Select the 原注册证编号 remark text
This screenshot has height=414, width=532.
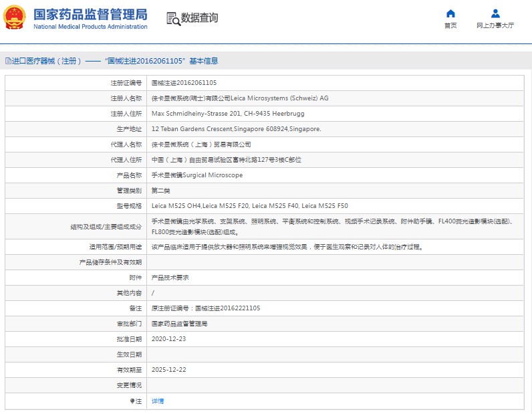[x=206, y=308]
